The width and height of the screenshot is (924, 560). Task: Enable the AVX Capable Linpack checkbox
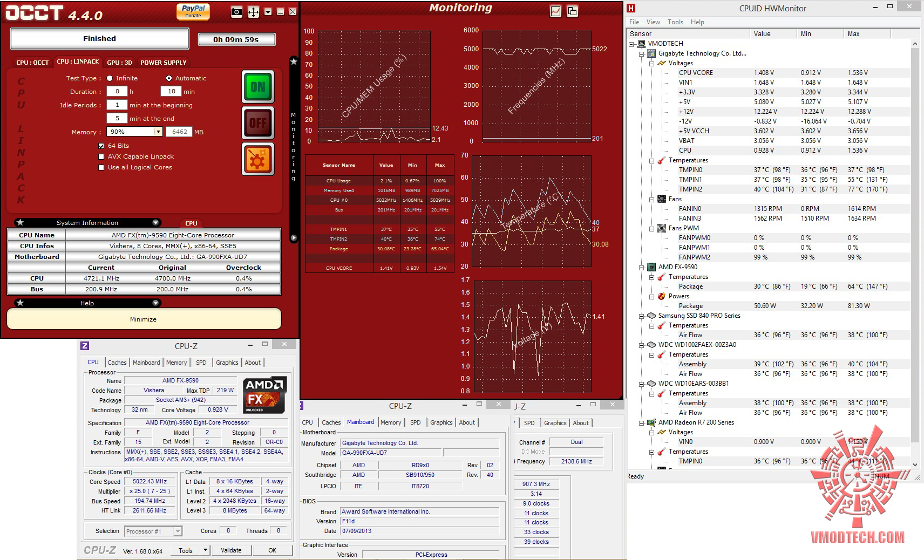tap(101, 156)
